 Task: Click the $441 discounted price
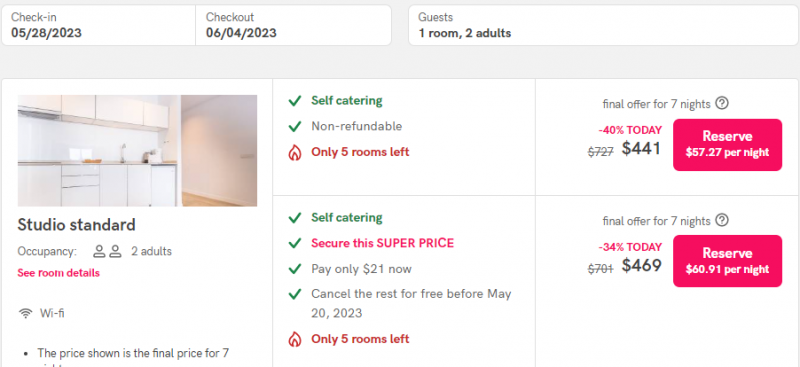641,149
